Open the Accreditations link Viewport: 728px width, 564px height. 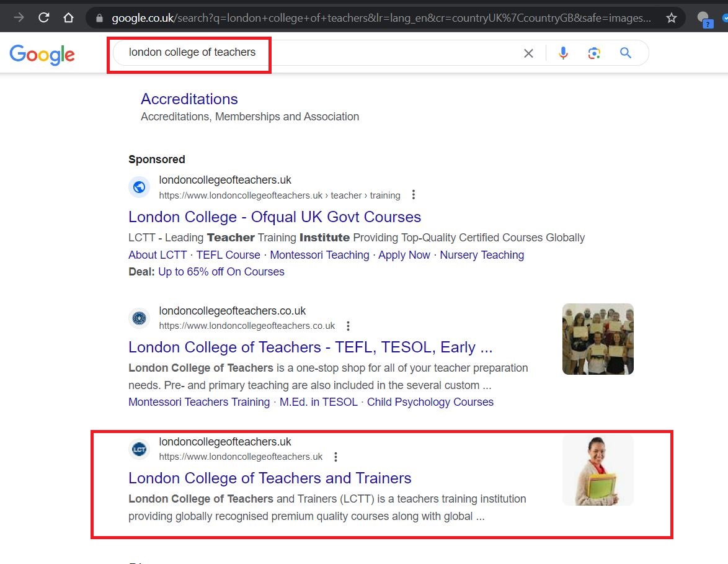click(189, 99)
